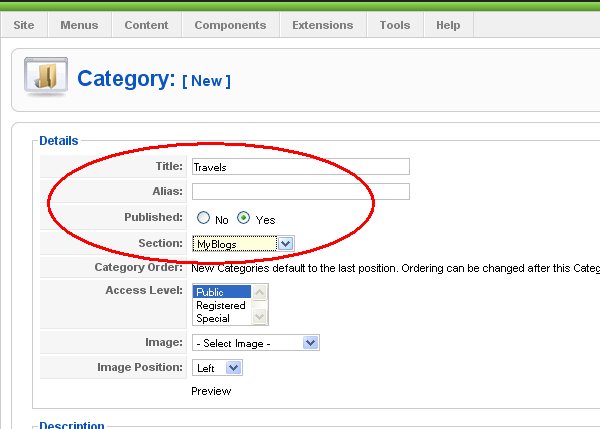Screen dimensions: 600x429
Task: Click the Category folder icon
Action: point(46,77)
